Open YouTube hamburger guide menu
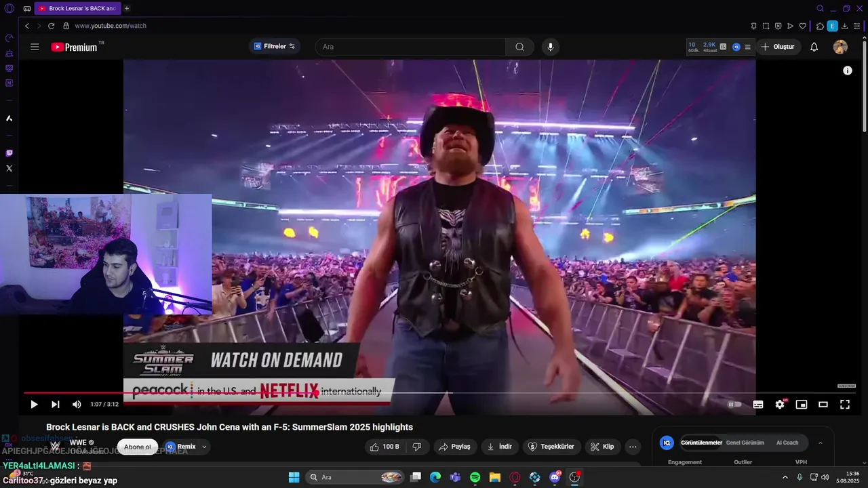The width and height of the screenshot is (868, 488). tap(35, 47)
